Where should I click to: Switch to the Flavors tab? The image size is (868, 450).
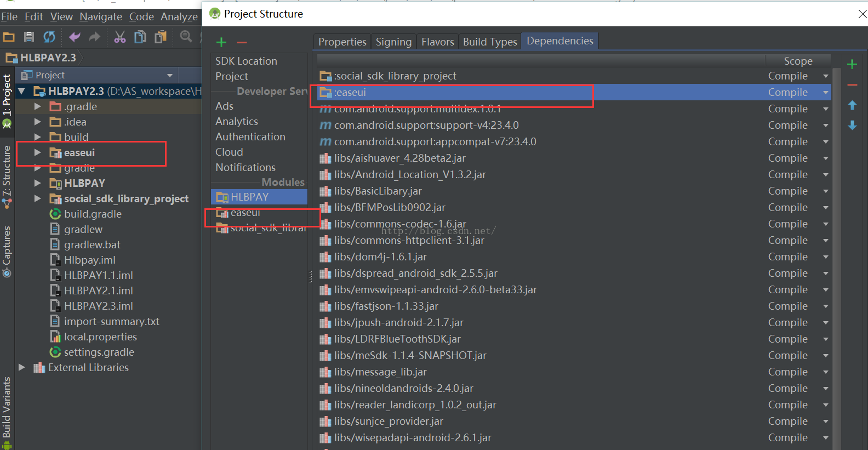437,42
